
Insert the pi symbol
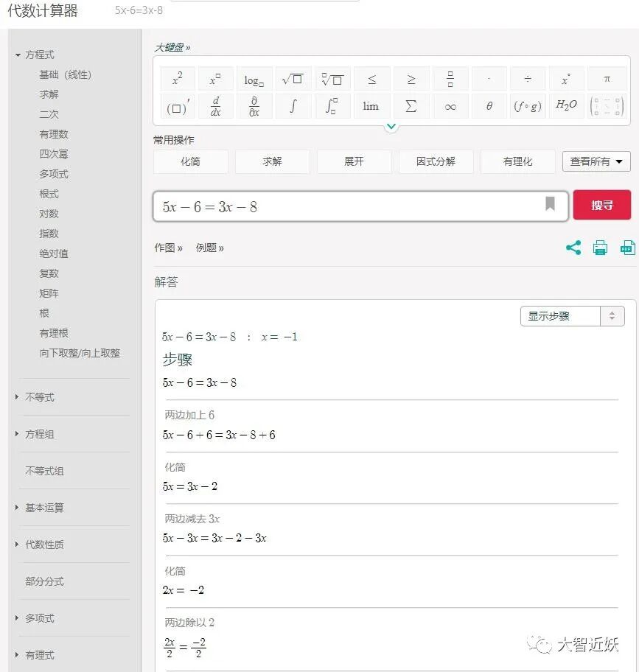tap(607, 79)
